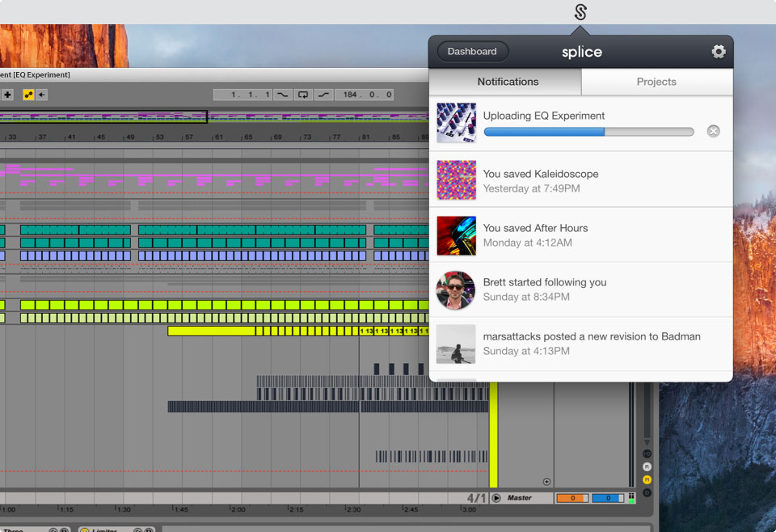This screenshot has height=532, width=776.
Task: Click the circled plus zoom button near Master
Action: [x=546, y=482]
